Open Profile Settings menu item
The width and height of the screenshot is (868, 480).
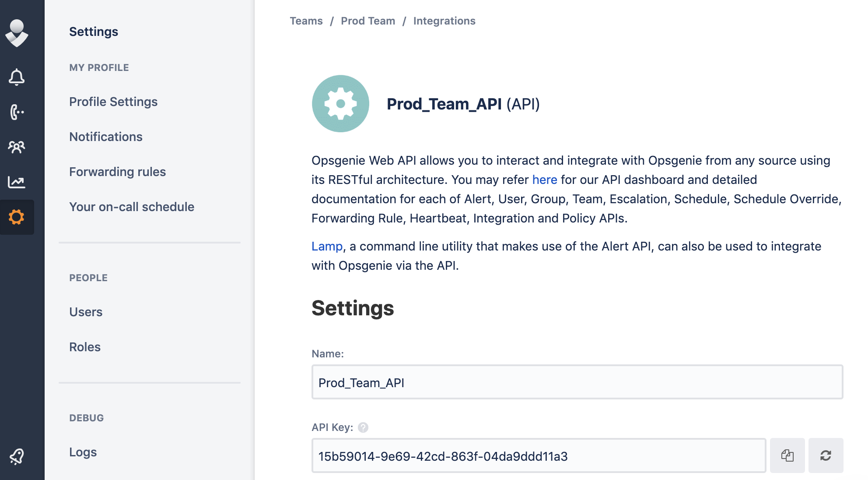(113, 102)
